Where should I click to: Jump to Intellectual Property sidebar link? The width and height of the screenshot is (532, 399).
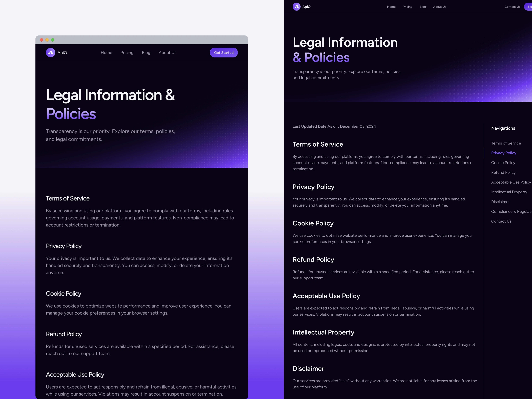point(509,192)
